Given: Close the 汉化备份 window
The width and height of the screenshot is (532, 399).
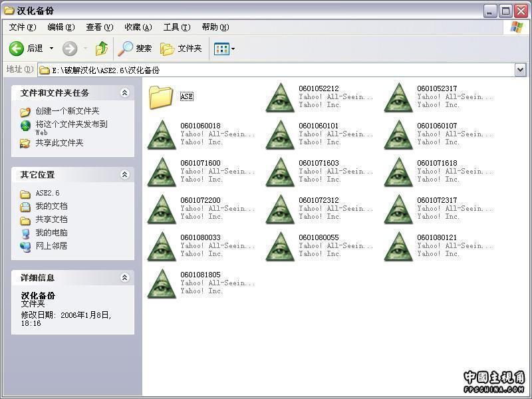Looking at the screenshot, I should (x=521, y=11).
